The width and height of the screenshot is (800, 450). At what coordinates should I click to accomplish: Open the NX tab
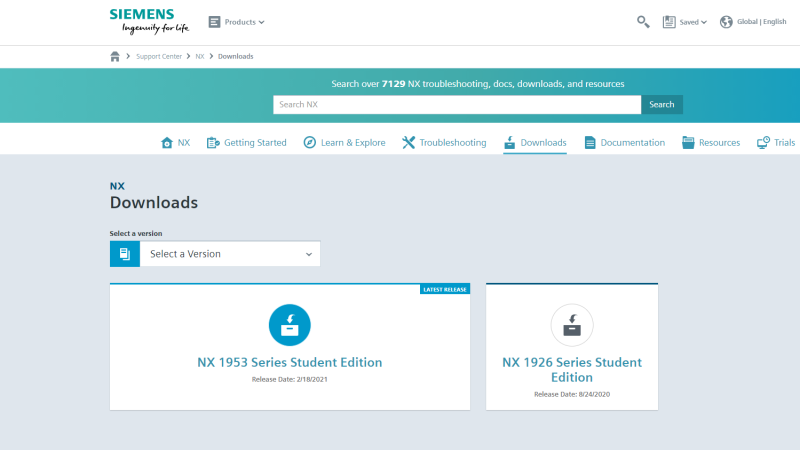pos(184,142)
